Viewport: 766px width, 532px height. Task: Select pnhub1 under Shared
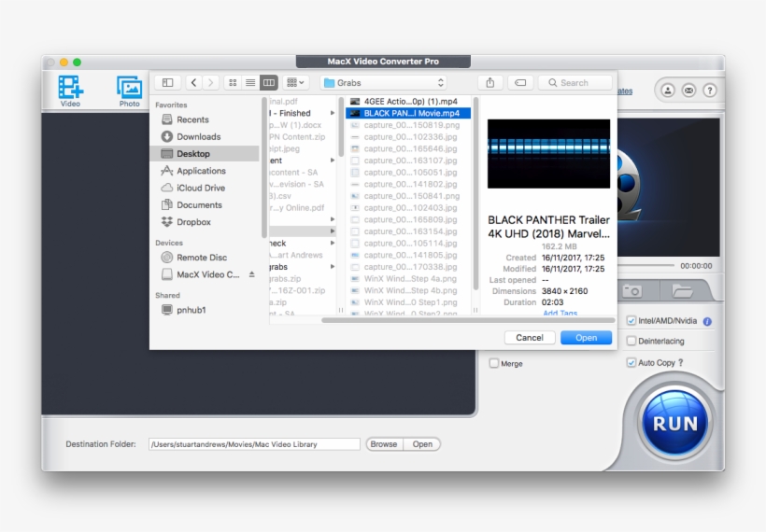[206, 310]
